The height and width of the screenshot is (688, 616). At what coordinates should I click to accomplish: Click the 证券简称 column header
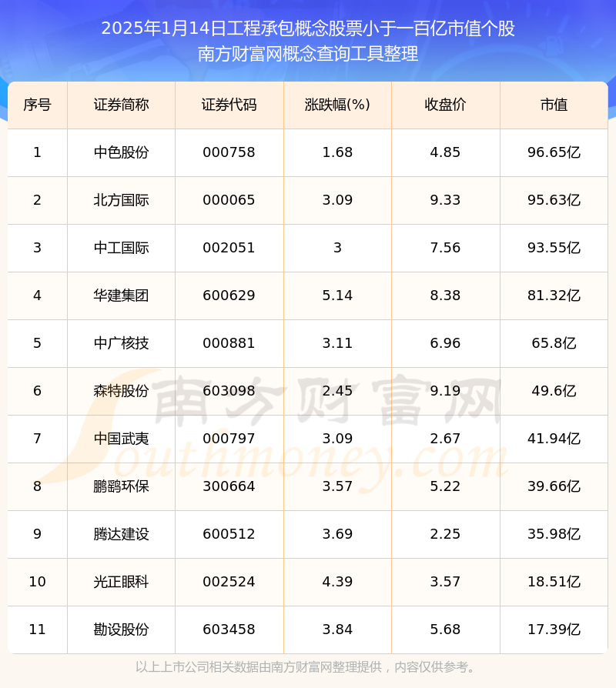tap(121, 105)
